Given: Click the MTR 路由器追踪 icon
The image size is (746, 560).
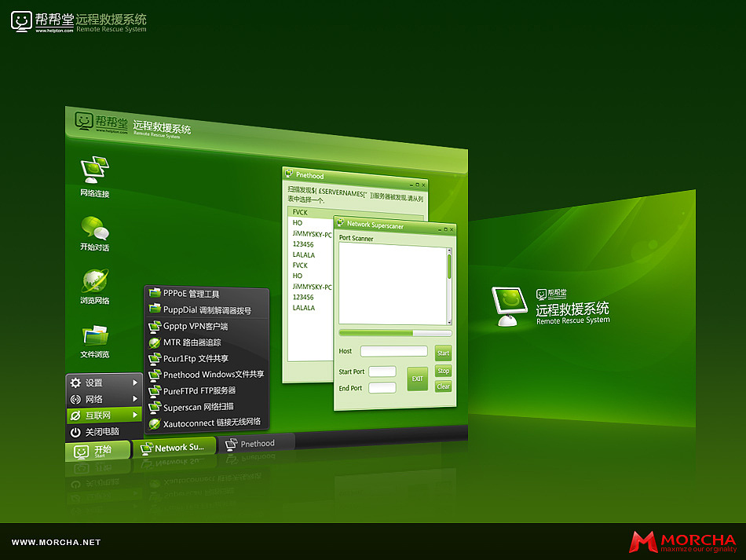Looking at the screenshot, I should pos(154,342).
